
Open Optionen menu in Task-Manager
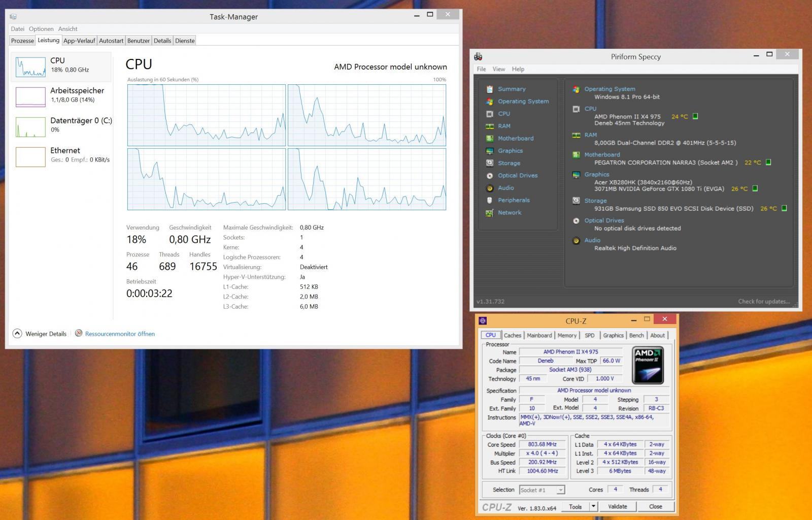[41, 29]
